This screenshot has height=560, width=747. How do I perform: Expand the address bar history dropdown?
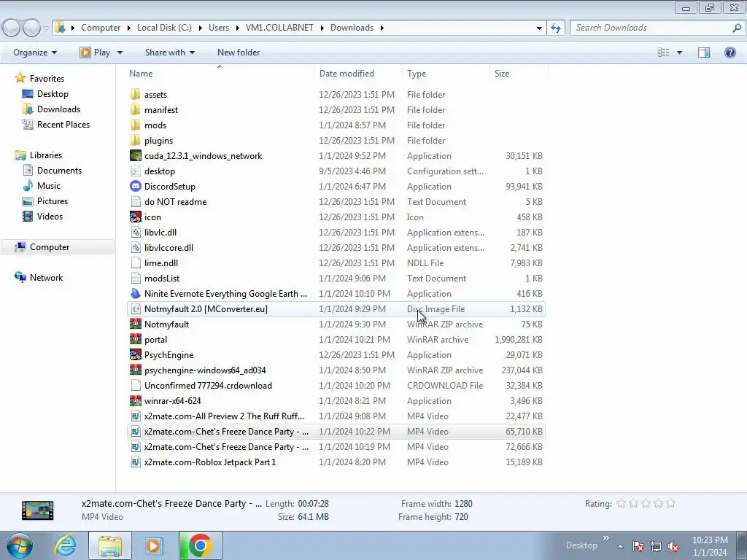539,28
